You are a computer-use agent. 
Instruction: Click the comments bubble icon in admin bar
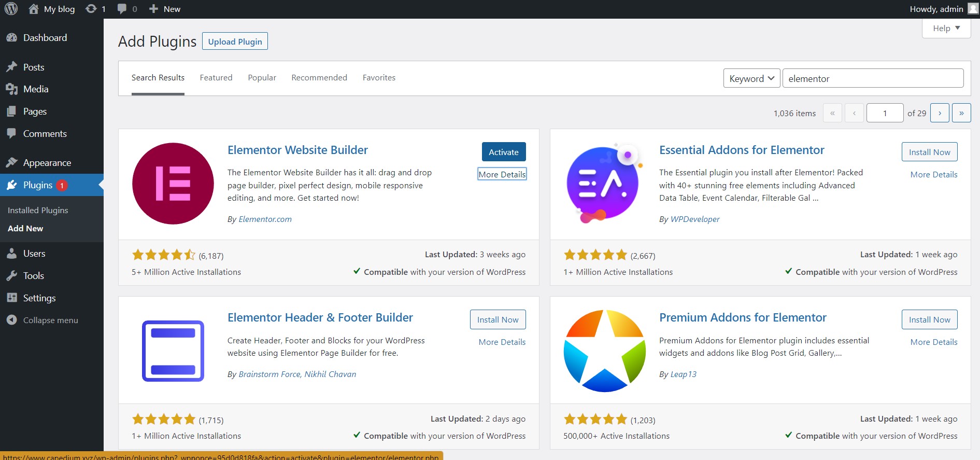point(122,9)
